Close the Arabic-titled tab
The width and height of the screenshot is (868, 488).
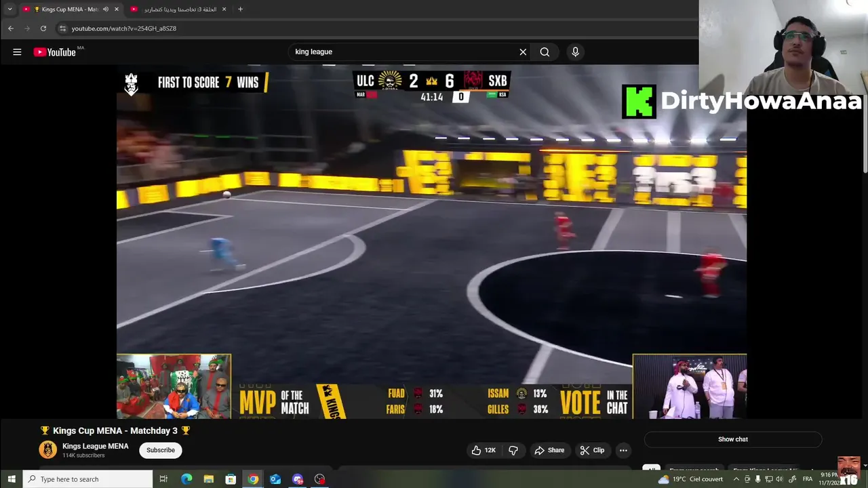(x=224, y=9)
